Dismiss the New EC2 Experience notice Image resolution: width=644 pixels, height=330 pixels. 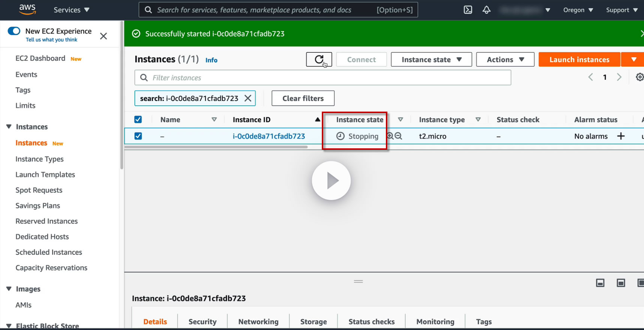(x=103, y=36)
